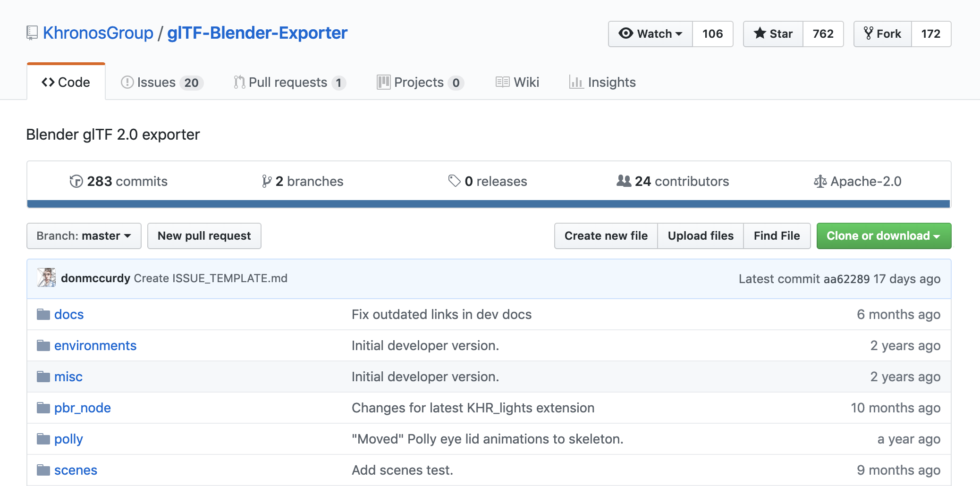Open the glTF-Blender-Exporter repository link
The height and width of the screenshot is (486, 980).
click(257, 33)
